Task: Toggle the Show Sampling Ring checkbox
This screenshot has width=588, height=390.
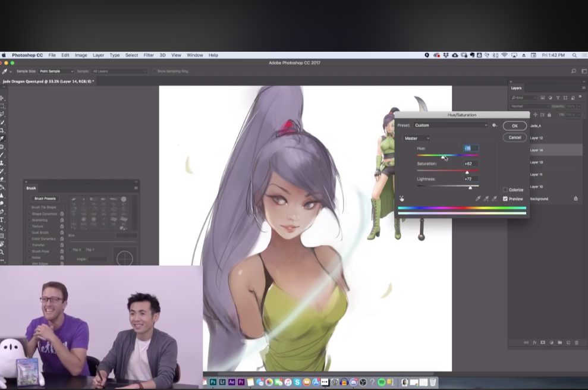Action: pyautogui.click(x=154, y=71)
